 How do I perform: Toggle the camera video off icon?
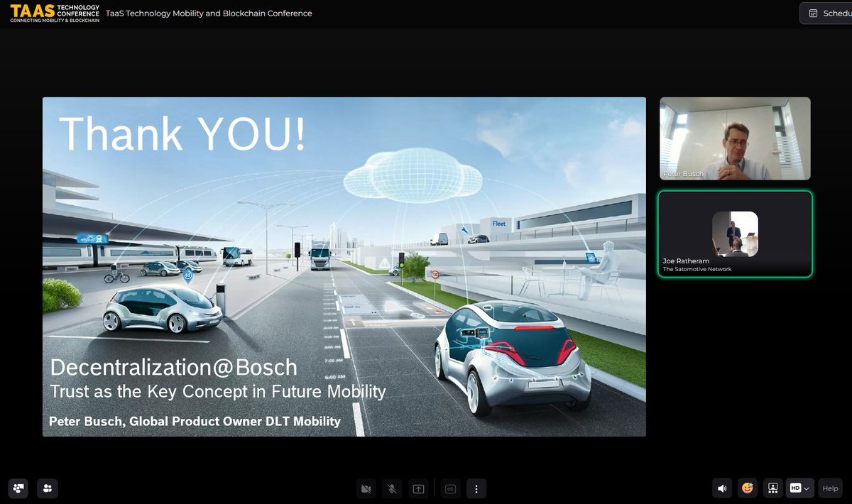tap(366, 488)
